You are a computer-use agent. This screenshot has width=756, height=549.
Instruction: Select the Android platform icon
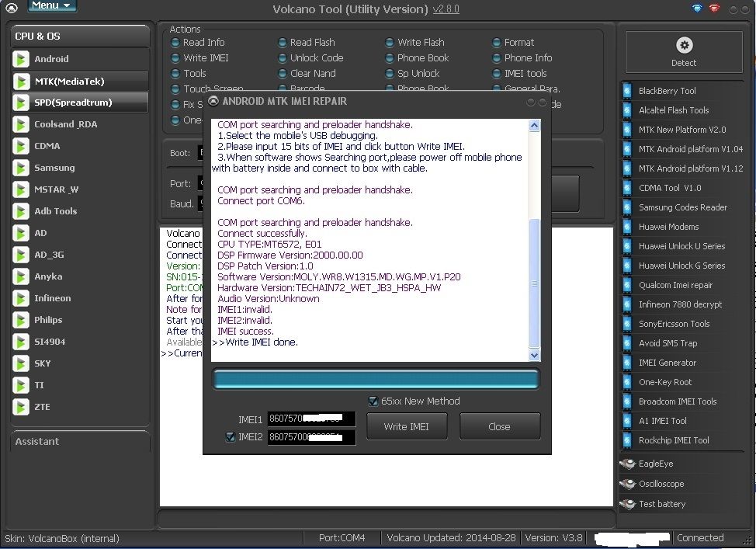coord(21,59)
